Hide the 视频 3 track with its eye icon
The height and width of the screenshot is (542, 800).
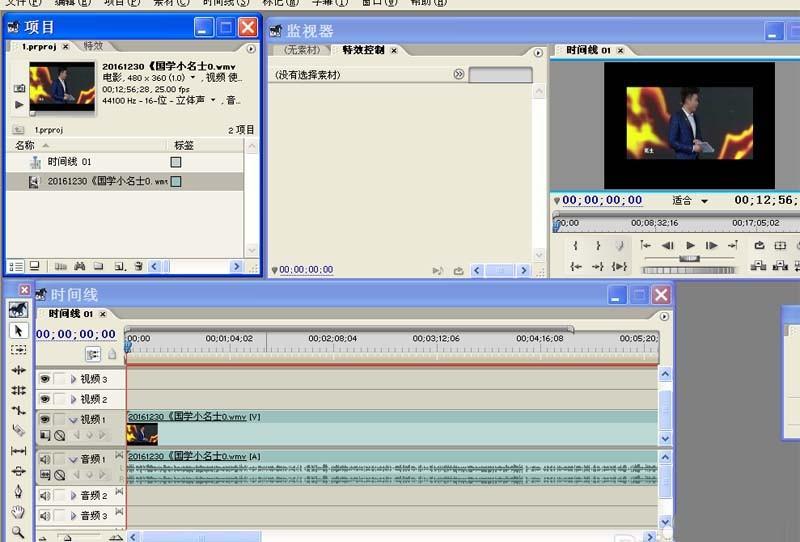[x=44, y=379]
